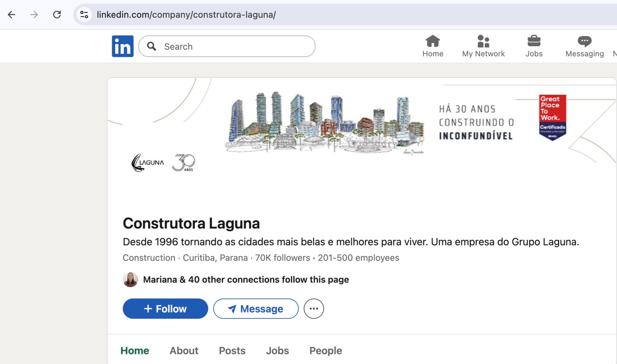
Task: Open Jobs via the briefcase icon
Action: [534, 46]
